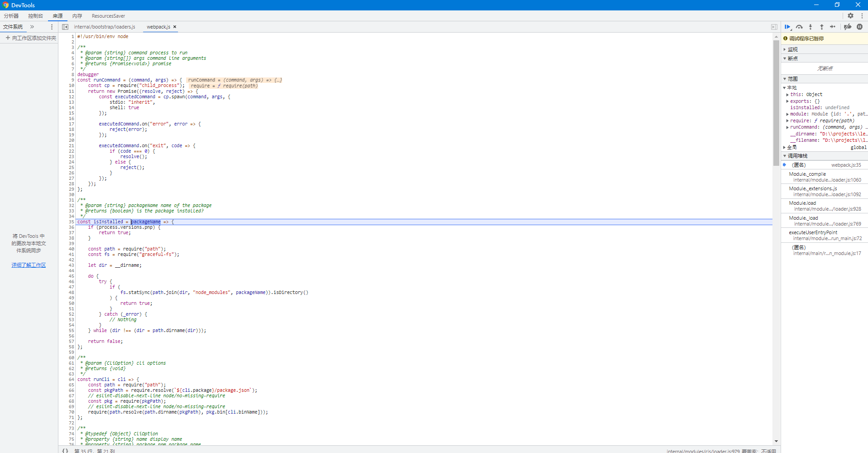This screenshot has height=453, width=868.
Task: Switch to the 控制台 tab
Action: [x=35, y=16]
